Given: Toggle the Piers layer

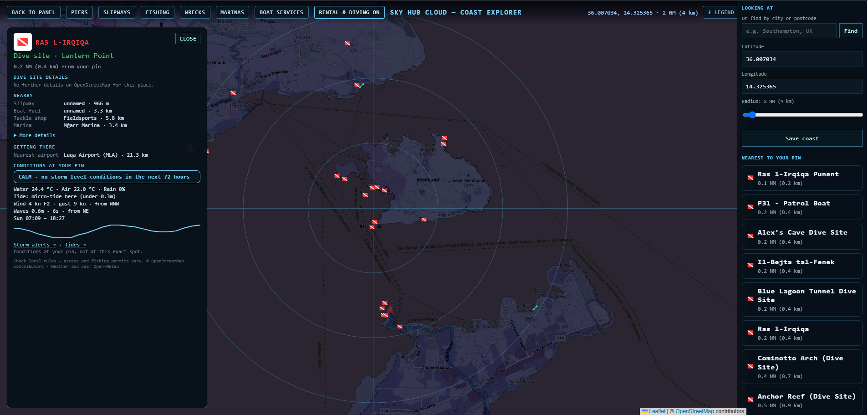Looking at the screenshot, I should pos(79,12).
